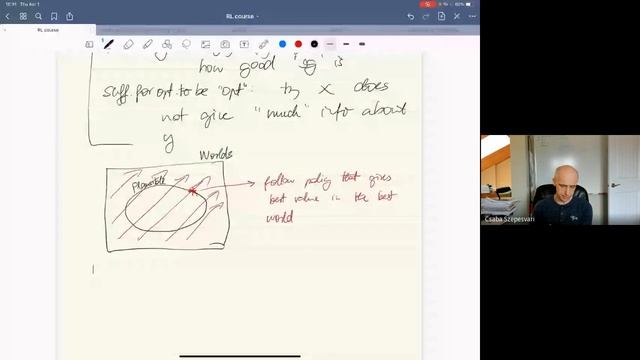This screenshot has height=360, width=640.
Task: Open the more options ellipsis menu
Action: point(472,16)
